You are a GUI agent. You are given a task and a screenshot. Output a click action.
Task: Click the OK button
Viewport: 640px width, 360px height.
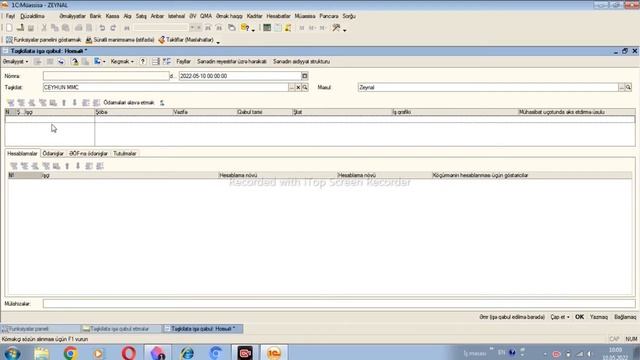coord(579,317)
